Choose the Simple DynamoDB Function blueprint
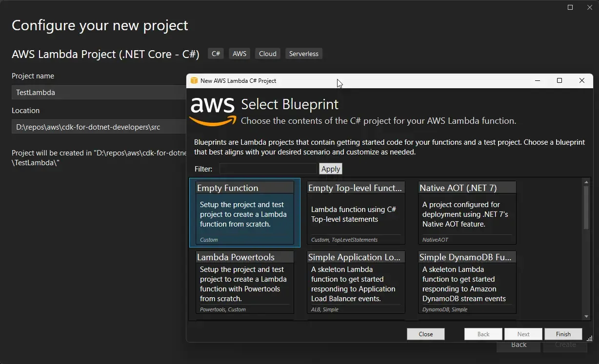The width and height of the screenshot is (599, 364). (x=467, y=282)
